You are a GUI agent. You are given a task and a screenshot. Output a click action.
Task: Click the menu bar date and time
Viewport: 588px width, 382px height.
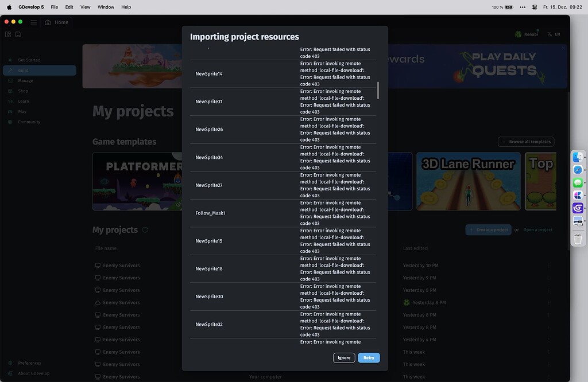[x=563, y=7]
